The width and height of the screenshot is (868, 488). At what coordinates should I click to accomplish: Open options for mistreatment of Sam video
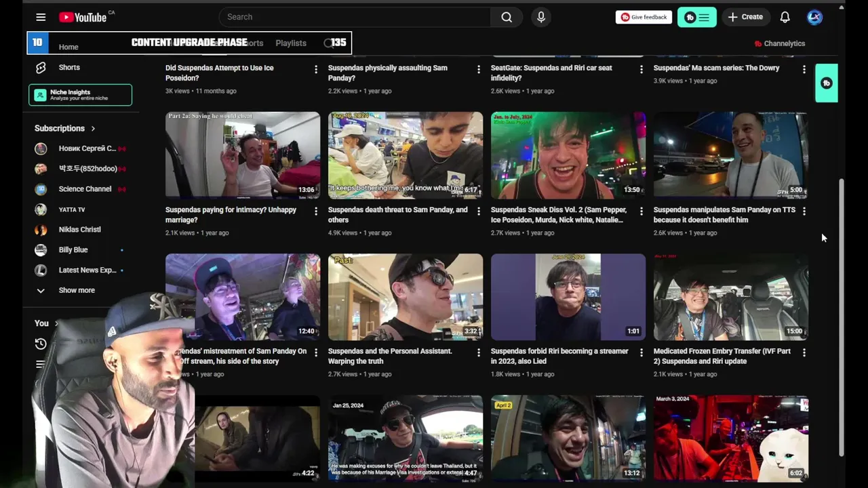(315, 352)
